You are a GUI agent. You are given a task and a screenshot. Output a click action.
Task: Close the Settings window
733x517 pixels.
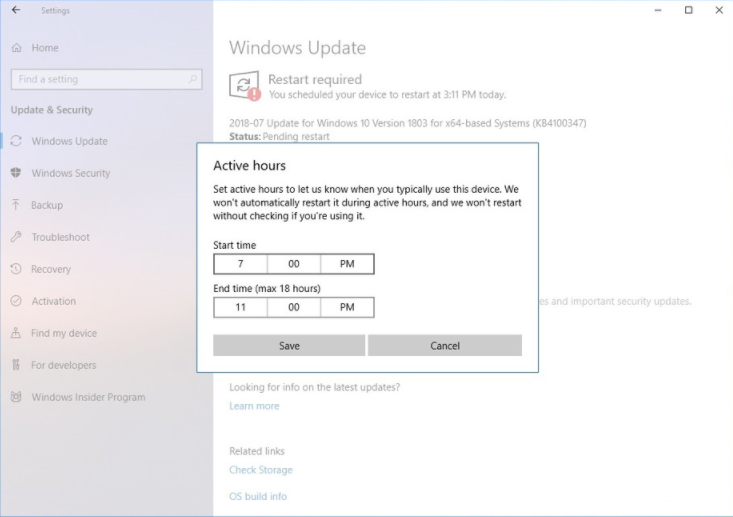[x=719, y=10]
